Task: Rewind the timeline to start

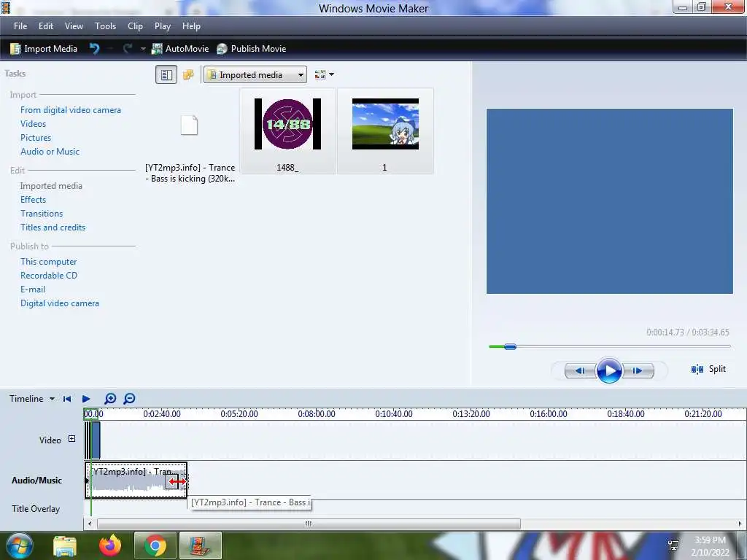Action: pyautogui.click(x=67, y=399)
